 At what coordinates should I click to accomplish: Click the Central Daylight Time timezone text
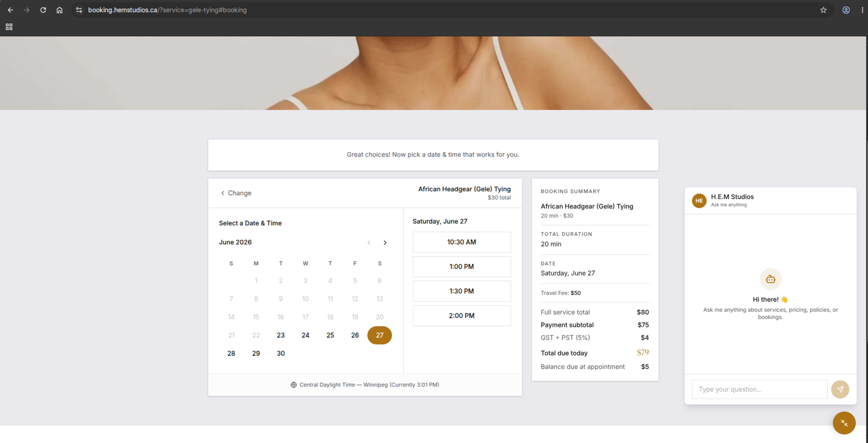click(369, 385)
